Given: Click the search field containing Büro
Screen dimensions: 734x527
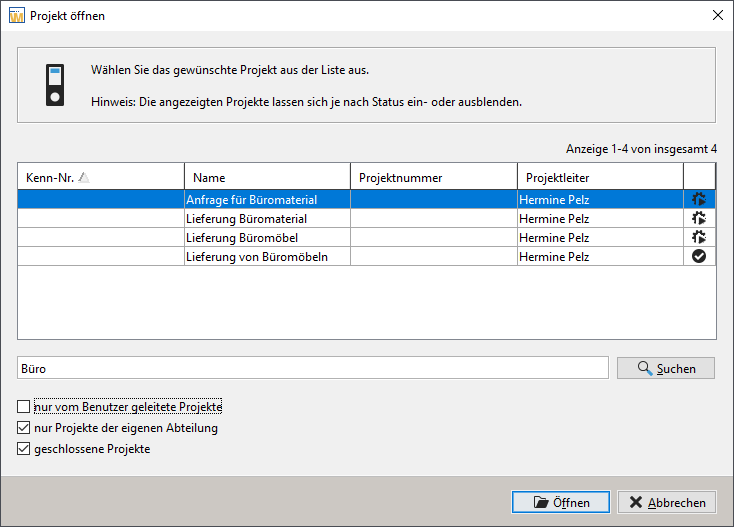Looking at the screenshot, I should [312, 368].
